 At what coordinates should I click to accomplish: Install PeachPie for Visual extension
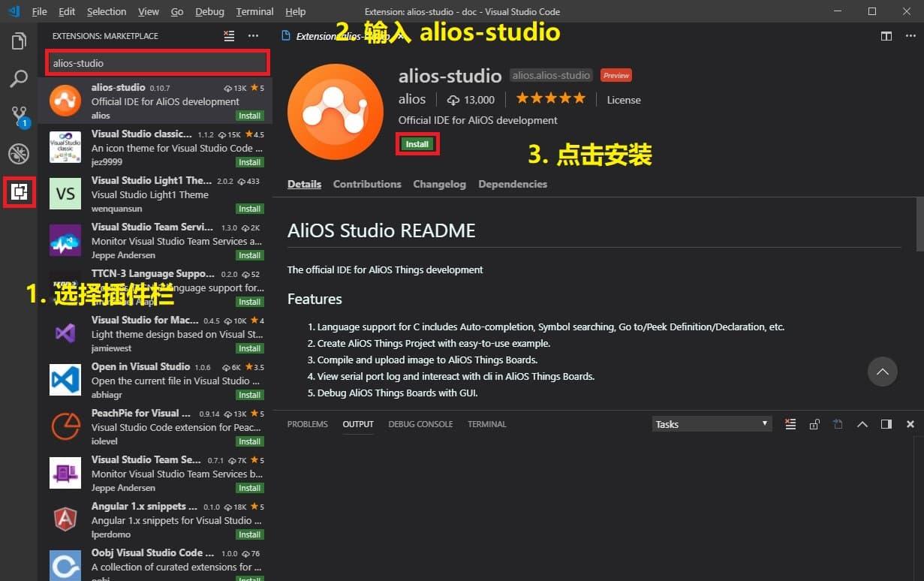coord(249,441)
